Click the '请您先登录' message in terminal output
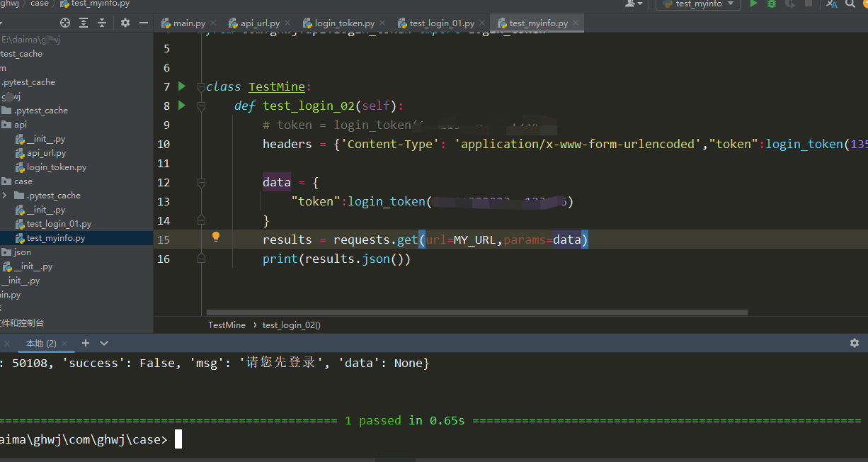Viewport: 868px width, 462px height. (280, 363)
